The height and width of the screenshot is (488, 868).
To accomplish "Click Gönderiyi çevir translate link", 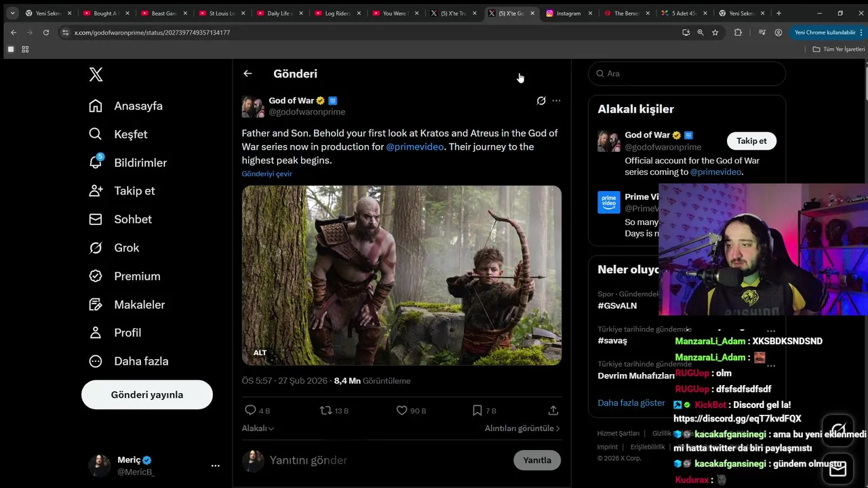I will (x=267, y=174).
